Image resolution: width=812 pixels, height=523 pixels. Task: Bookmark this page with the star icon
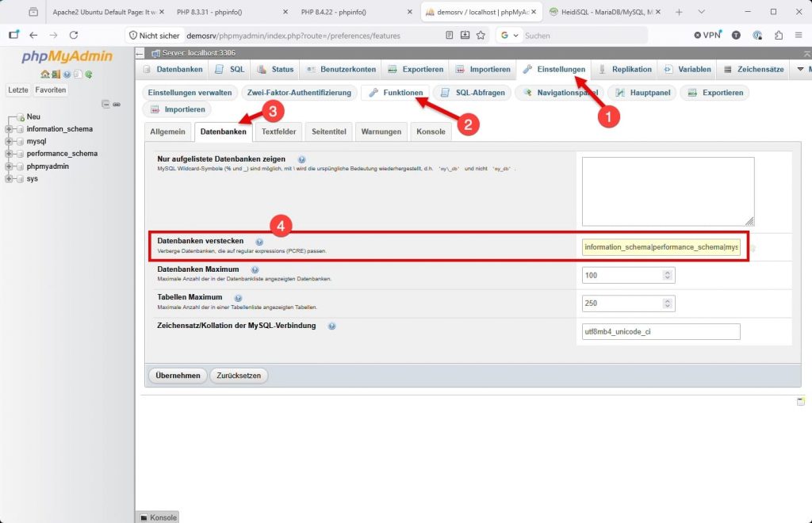[481, 35]
